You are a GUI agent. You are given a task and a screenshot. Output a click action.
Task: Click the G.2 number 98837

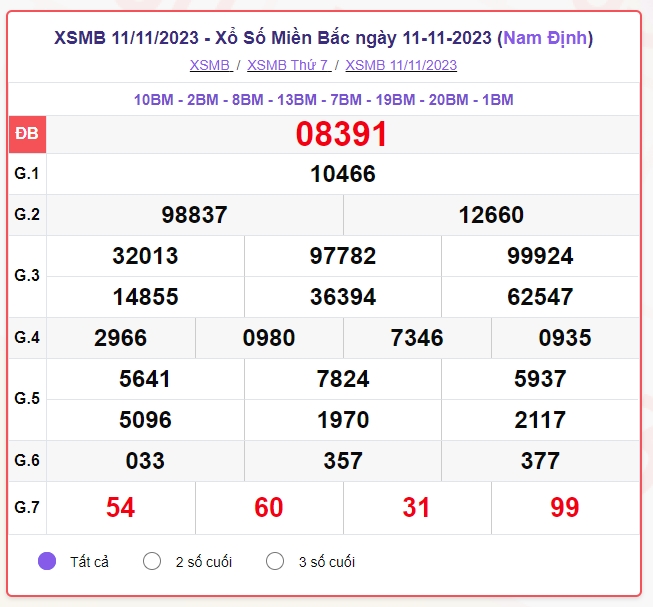(x=194, y=215)
